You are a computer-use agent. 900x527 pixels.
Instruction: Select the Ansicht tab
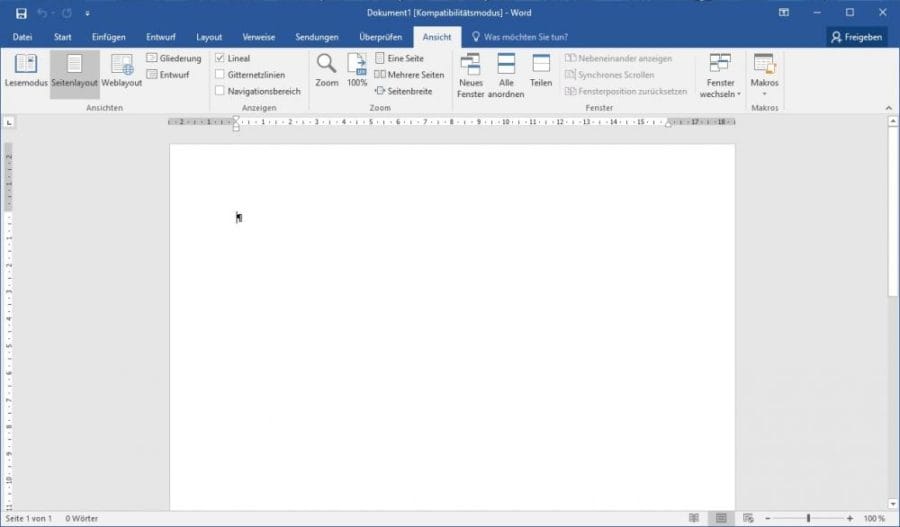437,37
